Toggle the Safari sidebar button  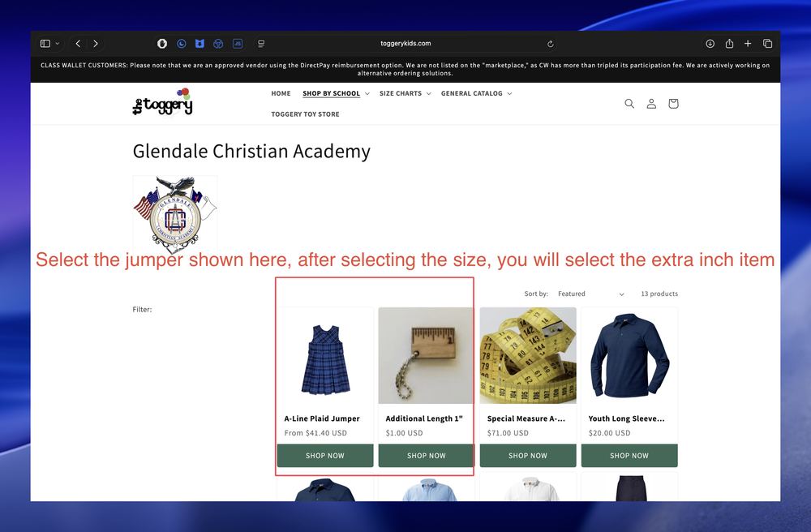pos(45,44)
